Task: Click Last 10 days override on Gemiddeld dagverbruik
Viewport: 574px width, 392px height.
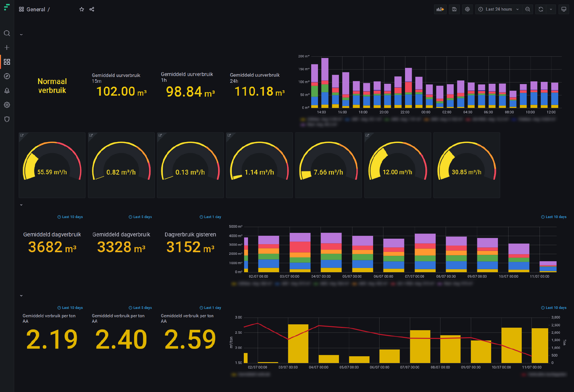Action: pyautogui.click(x=70, y=217)
